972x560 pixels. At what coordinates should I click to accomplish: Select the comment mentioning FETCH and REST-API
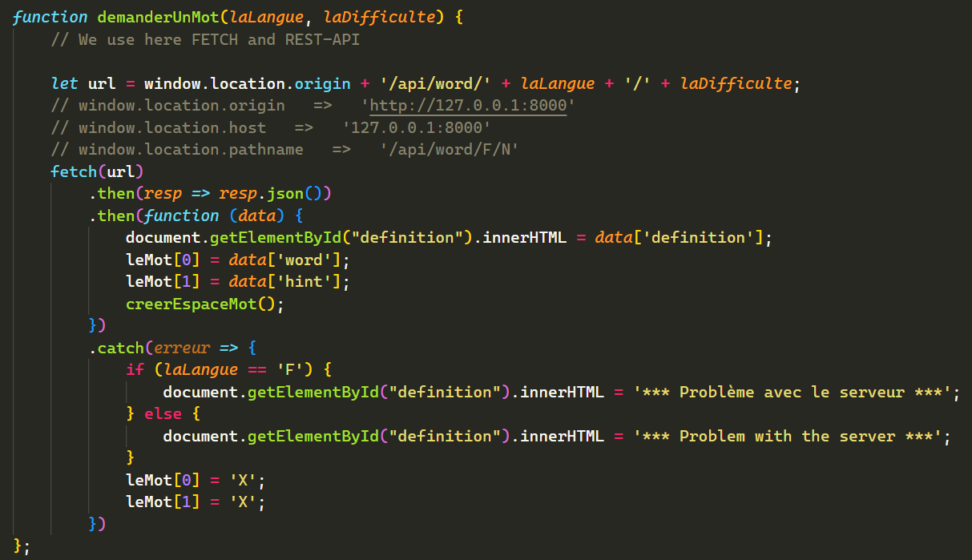(204, 39)
